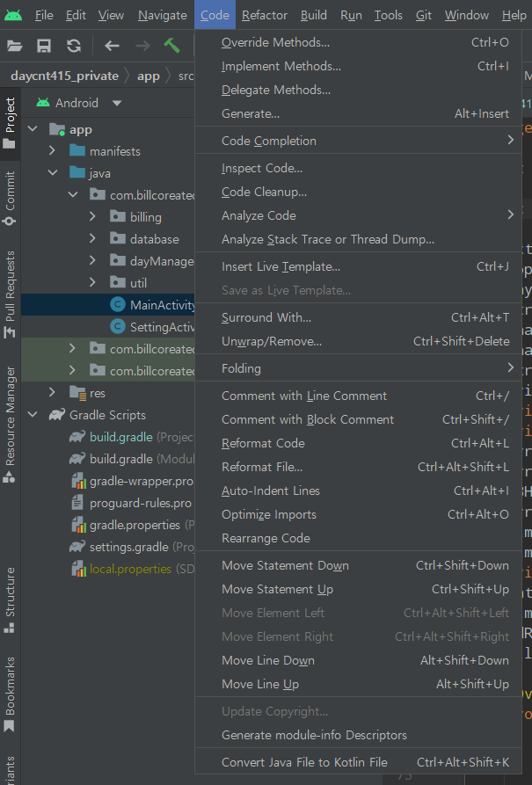The height and width of the screenshot is (785, 532).
Task: Choose Move Statement Down entry
Action: pyautogui.click(x=358, y=565)
